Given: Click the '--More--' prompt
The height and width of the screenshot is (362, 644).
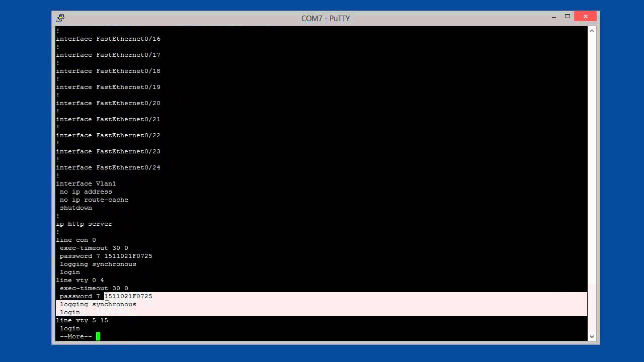Looking at the screenshot, I should click(76, 336).
